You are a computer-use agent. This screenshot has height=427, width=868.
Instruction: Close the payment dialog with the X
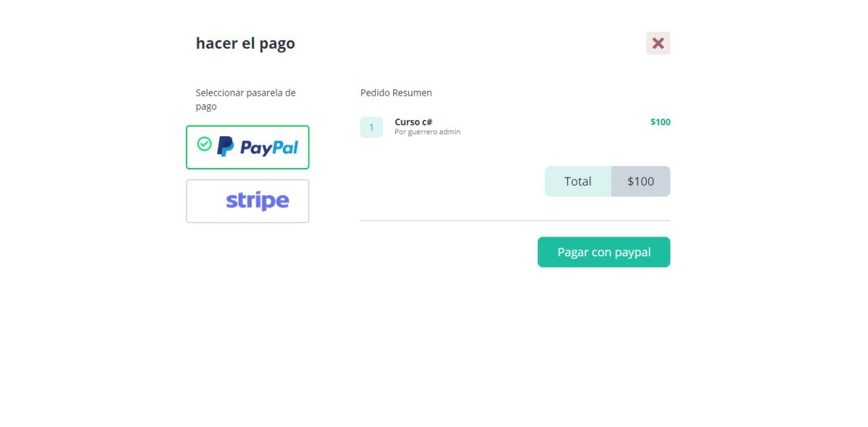click(658, 43)
